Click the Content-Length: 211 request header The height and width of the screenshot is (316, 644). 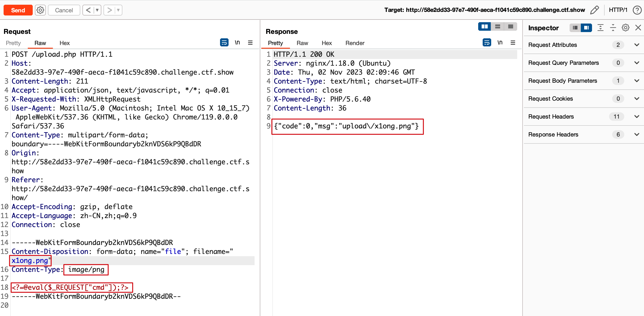click(50, 81)
